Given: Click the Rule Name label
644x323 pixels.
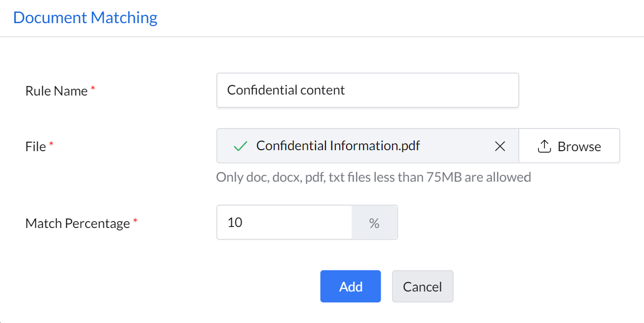Looking at the screenshot, I should click(56, 91).
